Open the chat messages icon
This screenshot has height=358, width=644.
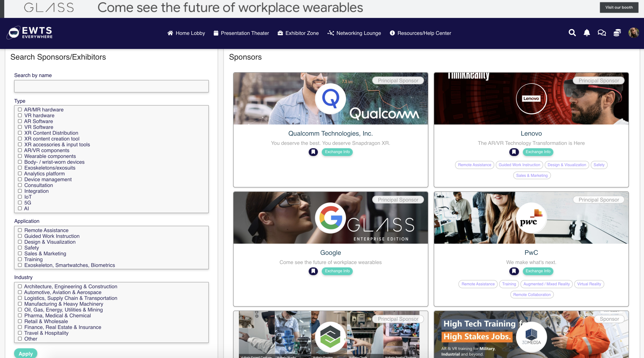pyautogui.click(x=602, y=33)
